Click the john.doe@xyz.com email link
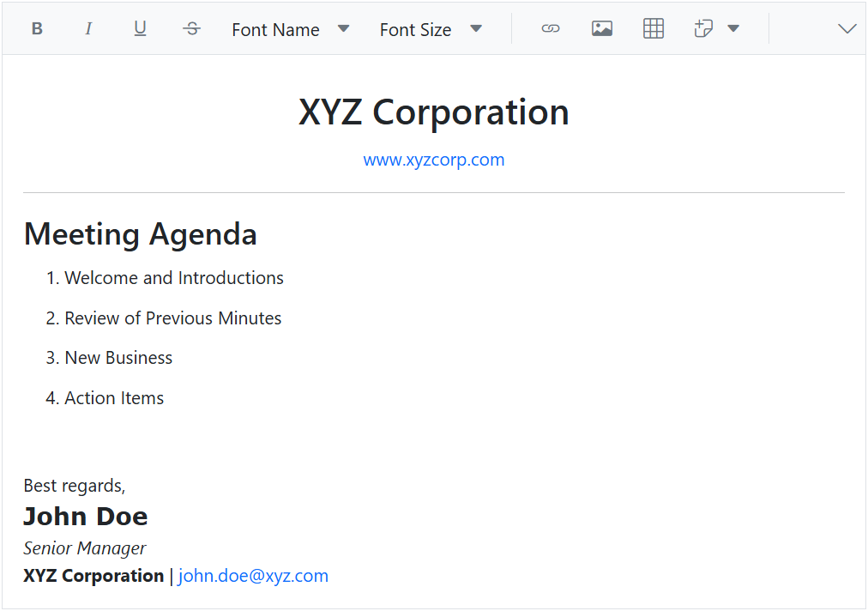 [252, 575]
